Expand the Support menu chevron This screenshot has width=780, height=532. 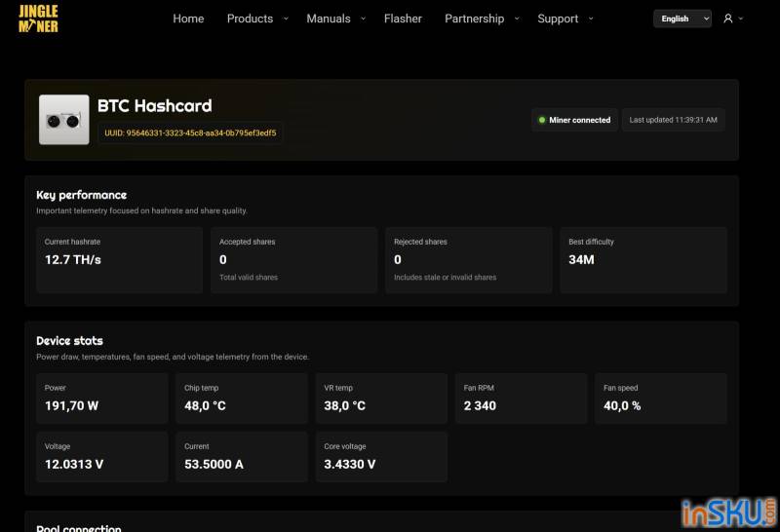(x=591, y=19)
